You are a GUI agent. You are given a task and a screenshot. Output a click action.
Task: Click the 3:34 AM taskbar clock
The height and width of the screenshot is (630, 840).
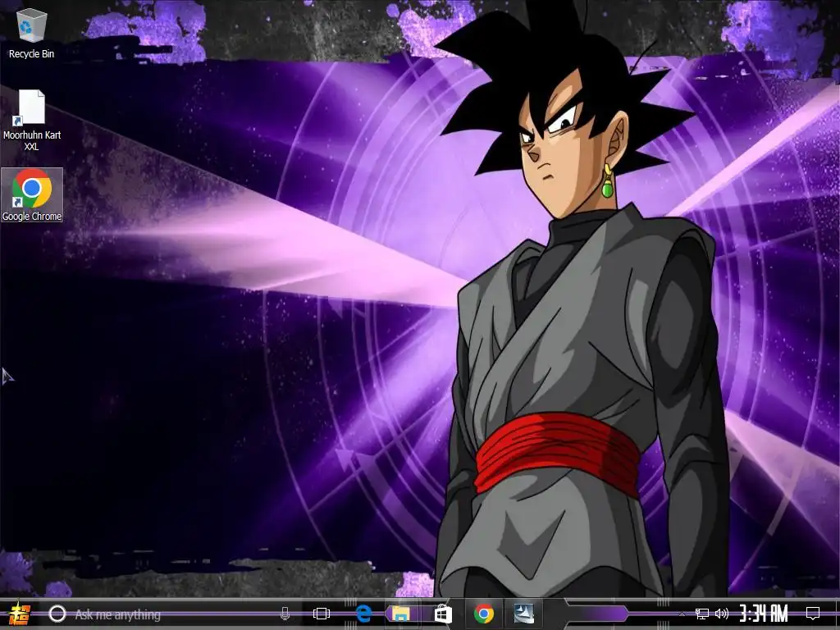tap(764, 614)
